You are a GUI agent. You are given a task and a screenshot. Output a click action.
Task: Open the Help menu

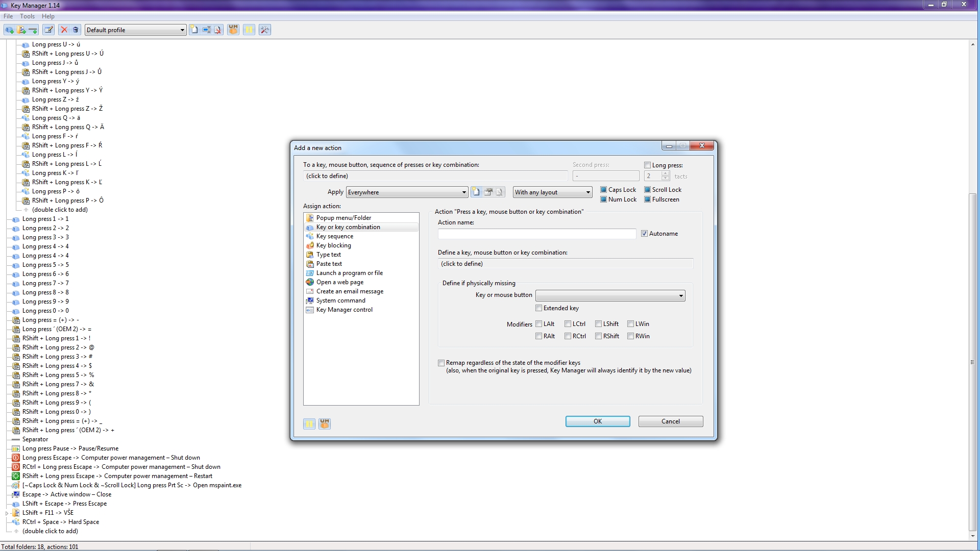(48, 16)
